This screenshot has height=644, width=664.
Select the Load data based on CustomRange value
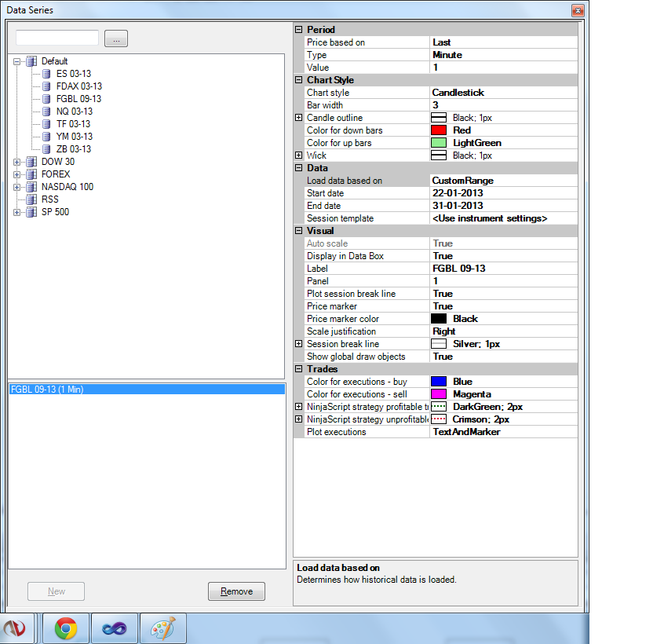(x=504, y=181)
